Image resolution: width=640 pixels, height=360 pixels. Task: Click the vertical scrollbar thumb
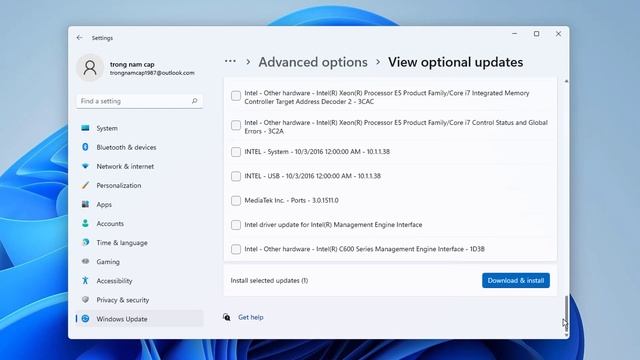click(566, 312)
